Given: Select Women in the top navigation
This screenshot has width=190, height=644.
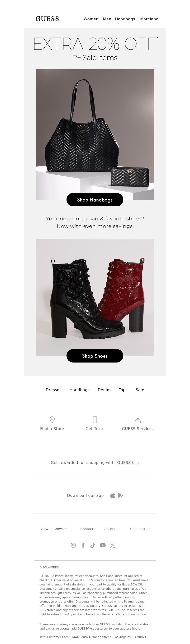Looking at the screenshot, I should tap(91, 19).
